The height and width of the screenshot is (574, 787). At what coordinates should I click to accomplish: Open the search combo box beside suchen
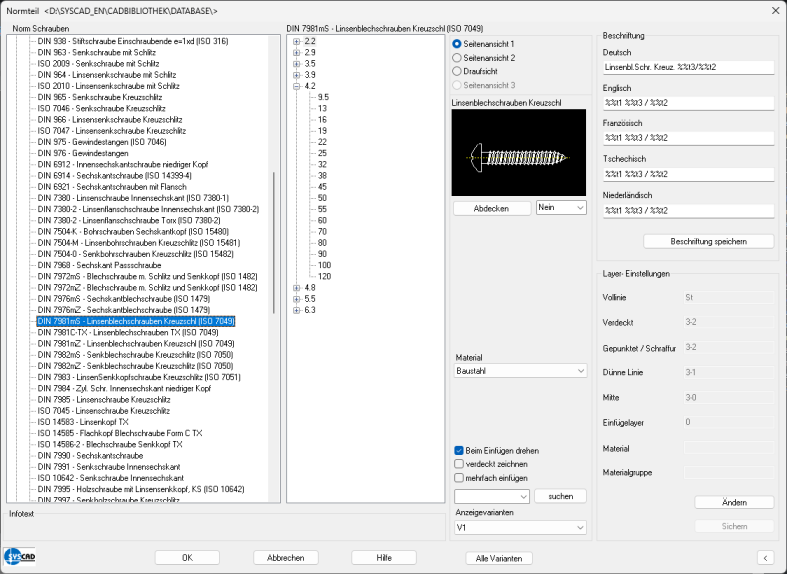[x=492, y=496]
